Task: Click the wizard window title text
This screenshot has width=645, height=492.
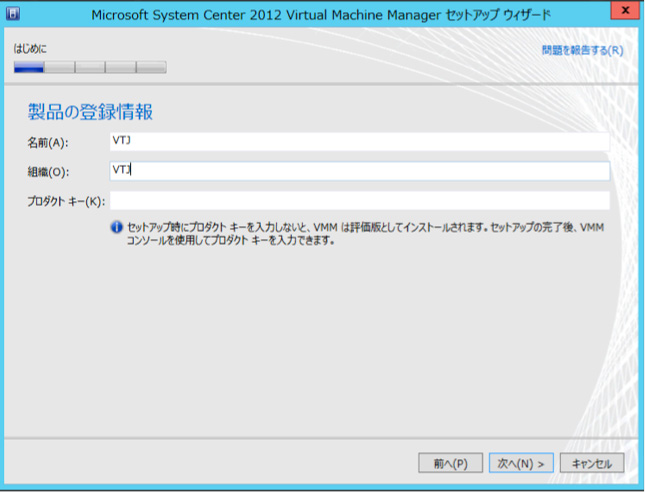Action: coord(321,15)
